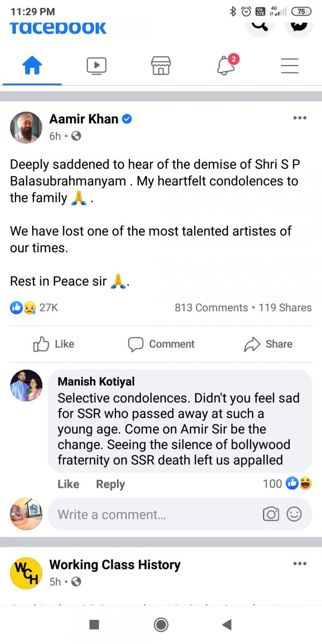Attach photo using camera icon
The image size is (322, 644).
tap(271, 514)
